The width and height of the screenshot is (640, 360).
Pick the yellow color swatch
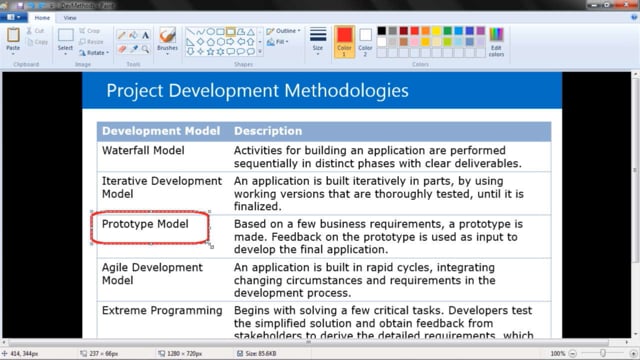(x=436, y=31)
